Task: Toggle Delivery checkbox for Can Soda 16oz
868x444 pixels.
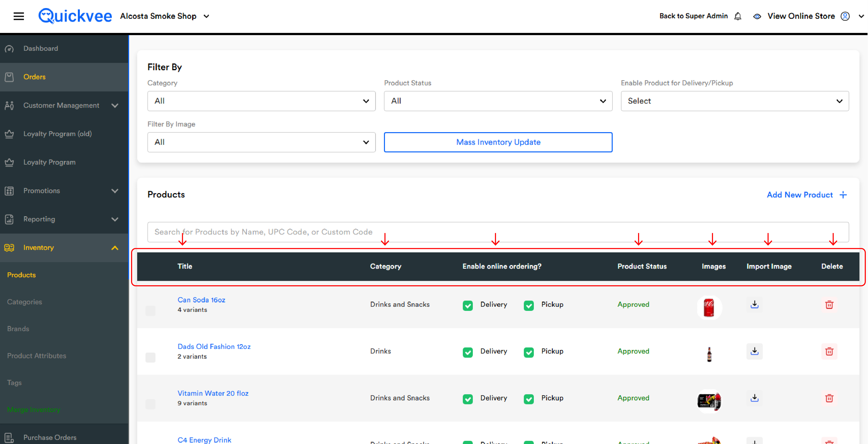Action: point(468,305)
